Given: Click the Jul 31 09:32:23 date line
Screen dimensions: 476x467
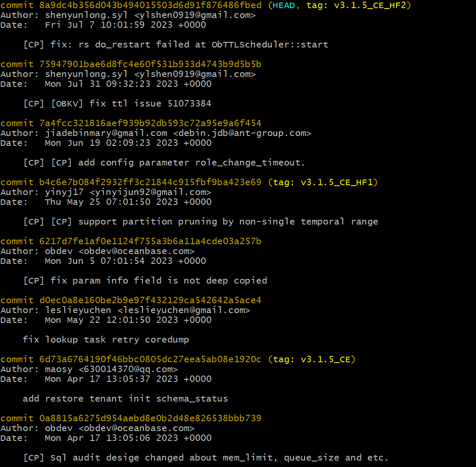Looking at the screenshot, I should [128, 84].
